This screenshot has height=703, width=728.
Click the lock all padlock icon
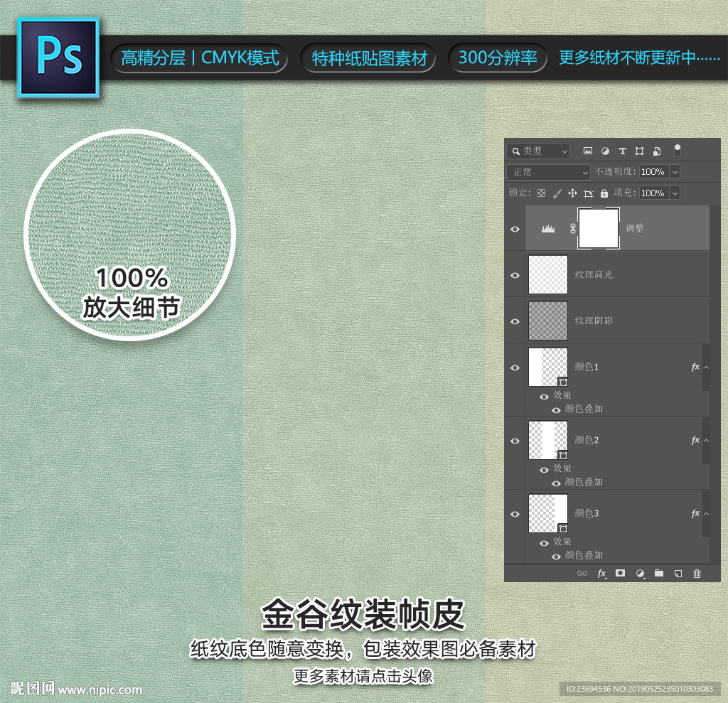coord(604,193)
